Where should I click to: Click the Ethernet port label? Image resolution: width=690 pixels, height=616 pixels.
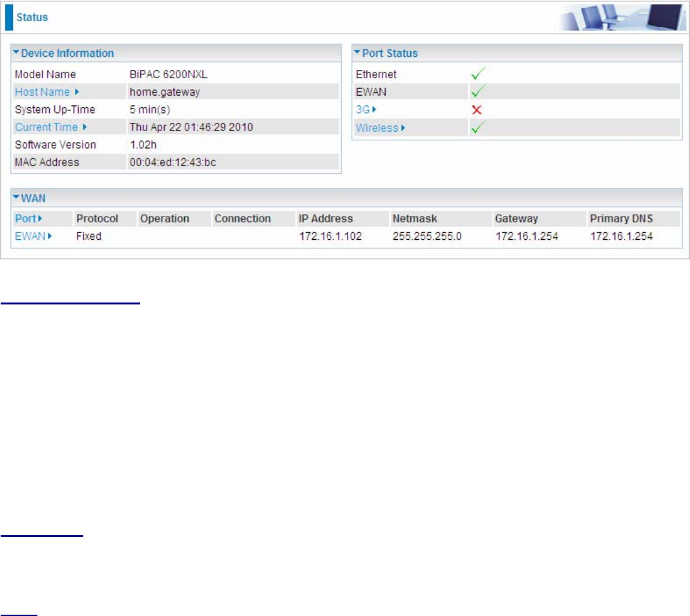(x=376, y=74)
